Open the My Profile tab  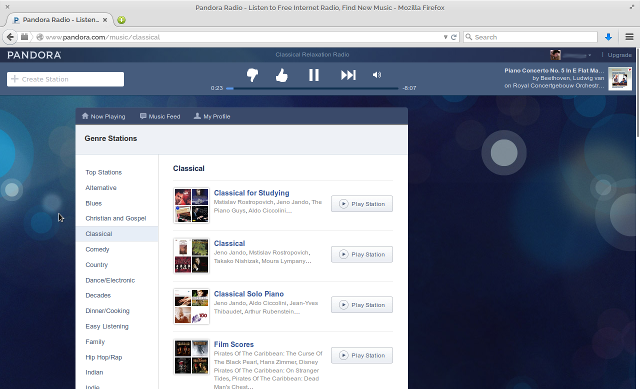click(212, 116)
